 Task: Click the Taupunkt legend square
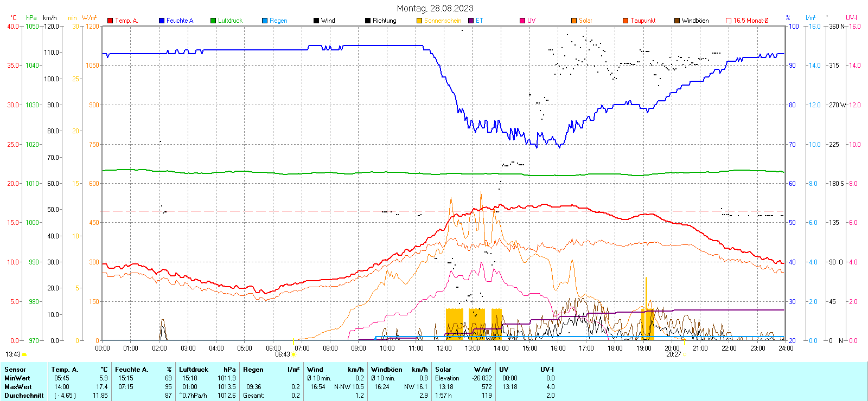pos(626,21)
